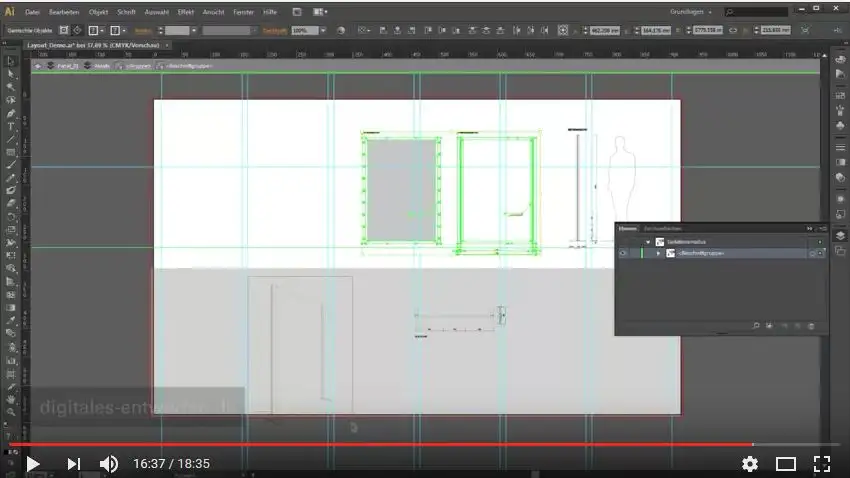The image size is (850, 478).
Task: Seek on the red video progress bar
Action: pos(381,444)
